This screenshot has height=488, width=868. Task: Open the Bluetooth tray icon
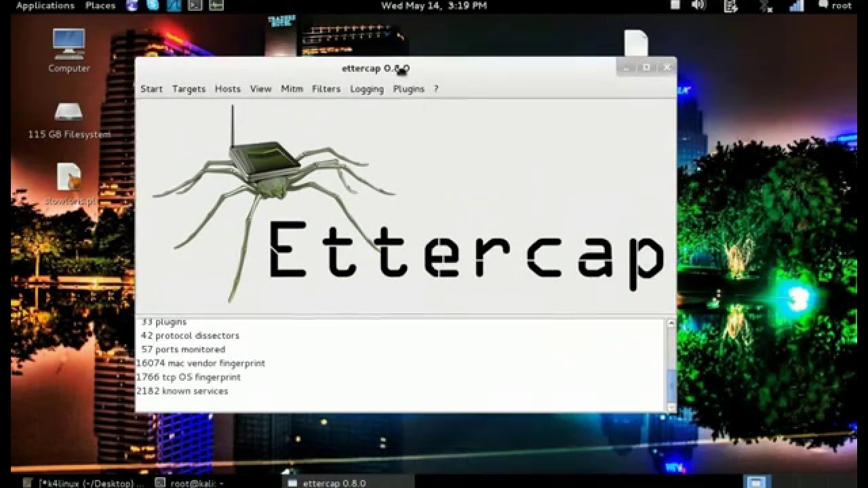(766, 6)
